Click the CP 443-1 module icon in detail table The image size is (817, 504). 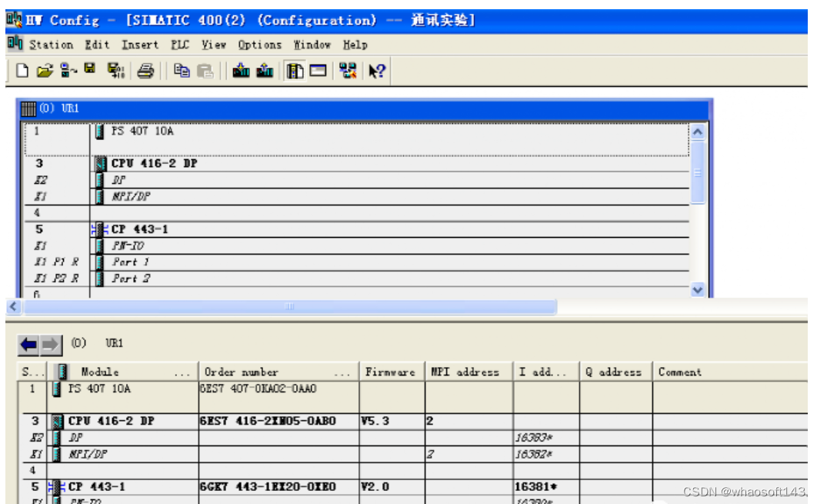pyautogui.click(x=55, y=487)
